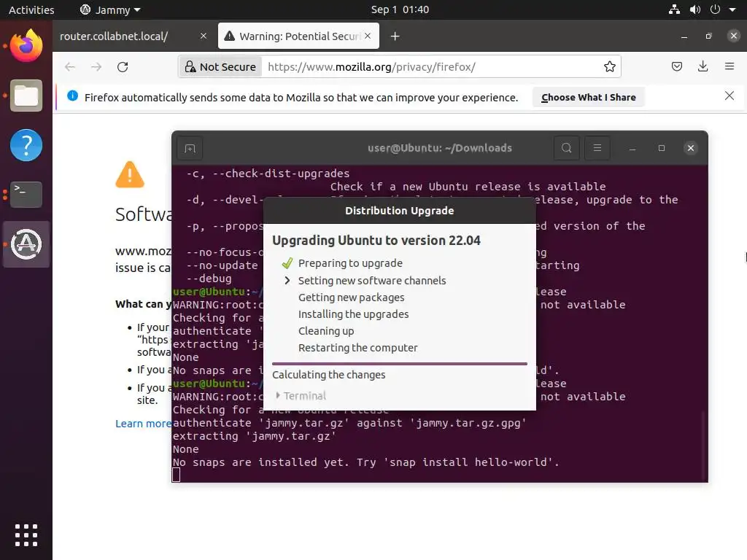Open the Software Updater icon in the dock
Screen dimensions: 747x560
(x=26, y=244)
